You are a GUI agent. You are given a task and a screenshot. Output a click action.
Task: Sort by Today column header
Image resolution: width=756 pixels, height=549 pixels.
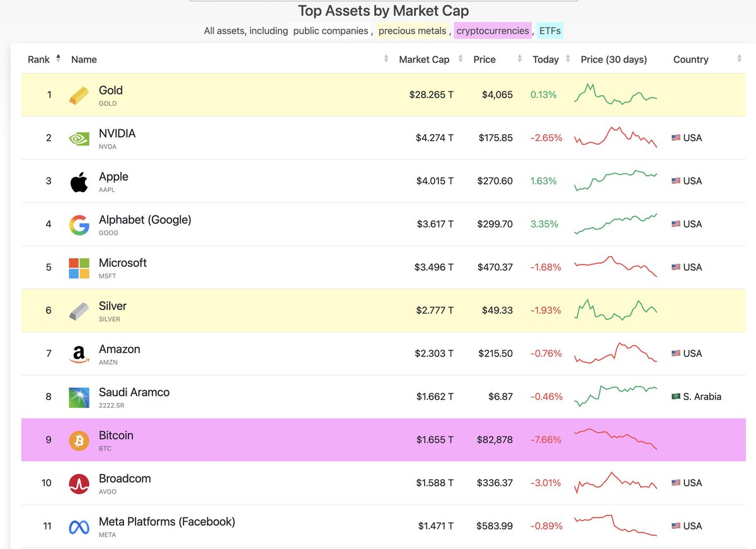coord(546,59)
